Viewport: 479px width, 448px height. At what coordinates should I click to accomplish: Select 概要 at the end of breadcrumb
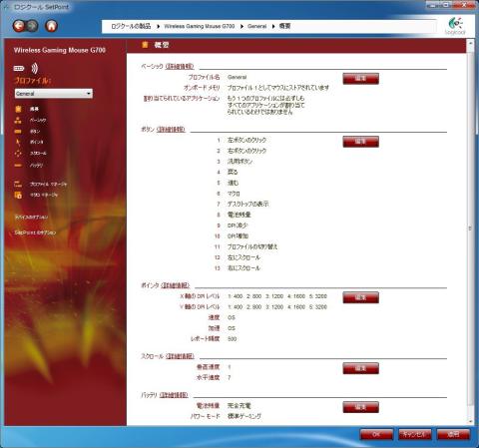point(284,26)
